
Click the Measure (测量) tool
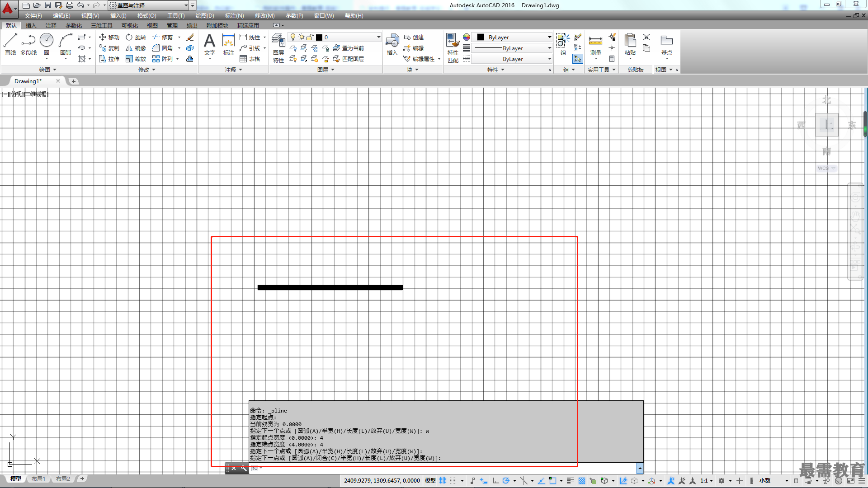(595, 44)
